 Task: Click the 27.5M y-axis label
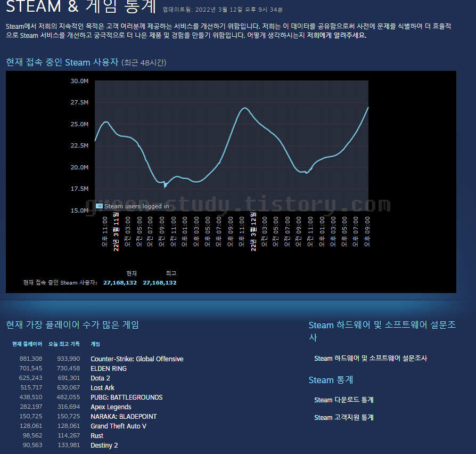pyautogui.click(x=79, y=102)
